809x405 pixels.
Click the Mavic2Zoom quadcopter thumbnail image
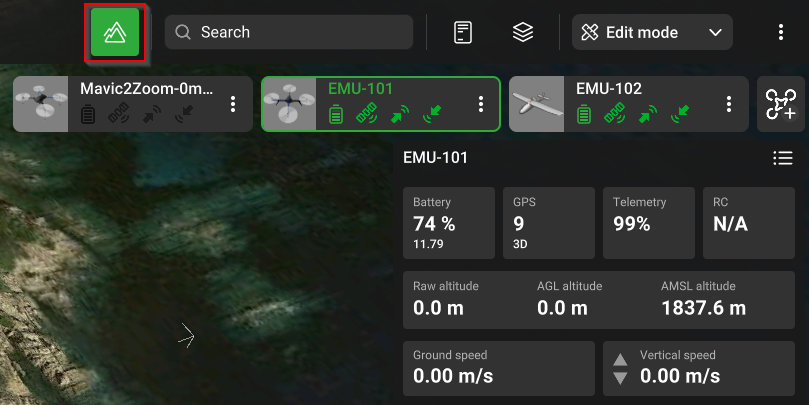pos(41,104)
